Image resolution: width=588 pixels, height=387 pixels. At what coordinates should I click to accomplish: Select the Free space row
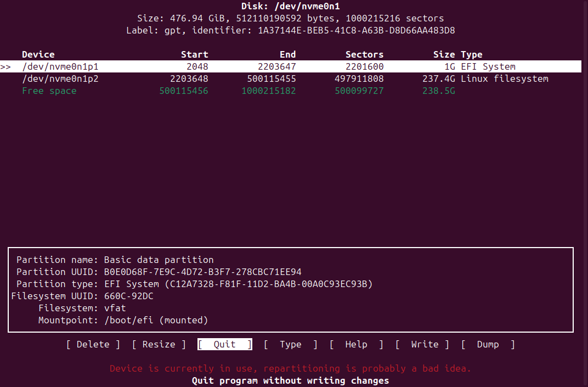pos(49,91)
